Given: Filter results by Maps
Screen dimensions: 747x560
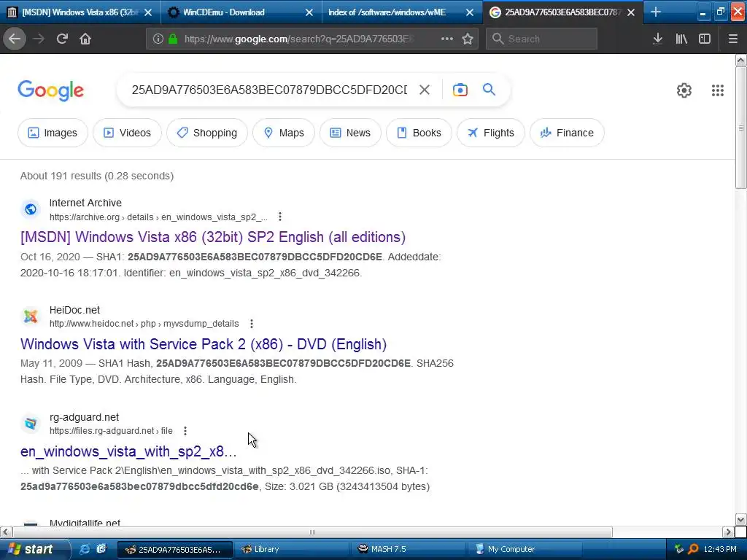Looking at the screenshot, I should click(x=284, y=133).
